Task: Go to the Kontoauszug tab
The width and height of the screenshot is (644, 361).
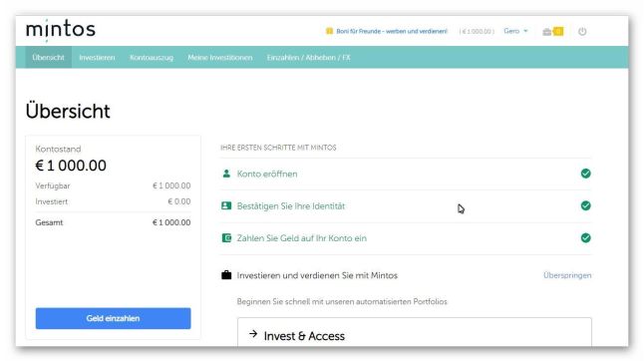Action: pos(152,58)
